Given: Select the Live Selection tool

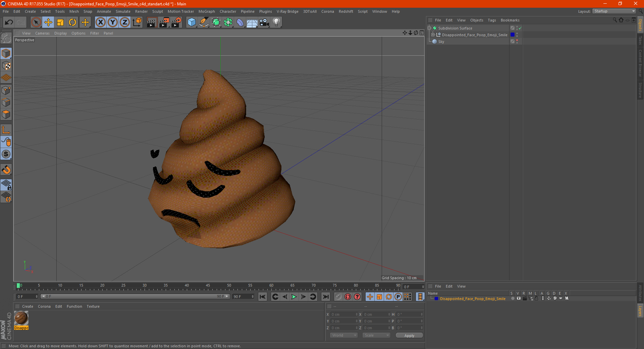Looking at the screenshot, I should 36,22.
